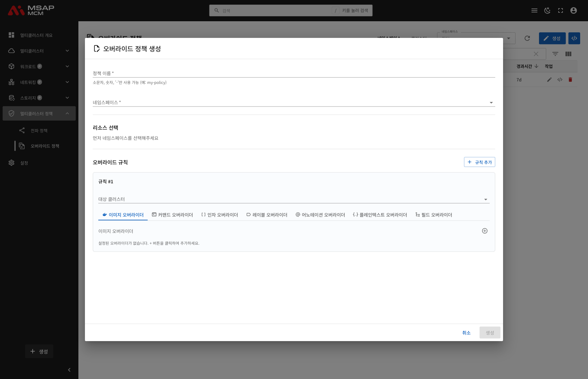Viewport: 588px width, 379px height.
Task: Expand the 네트워킹 sidebar menu
Action: [39, 82]
